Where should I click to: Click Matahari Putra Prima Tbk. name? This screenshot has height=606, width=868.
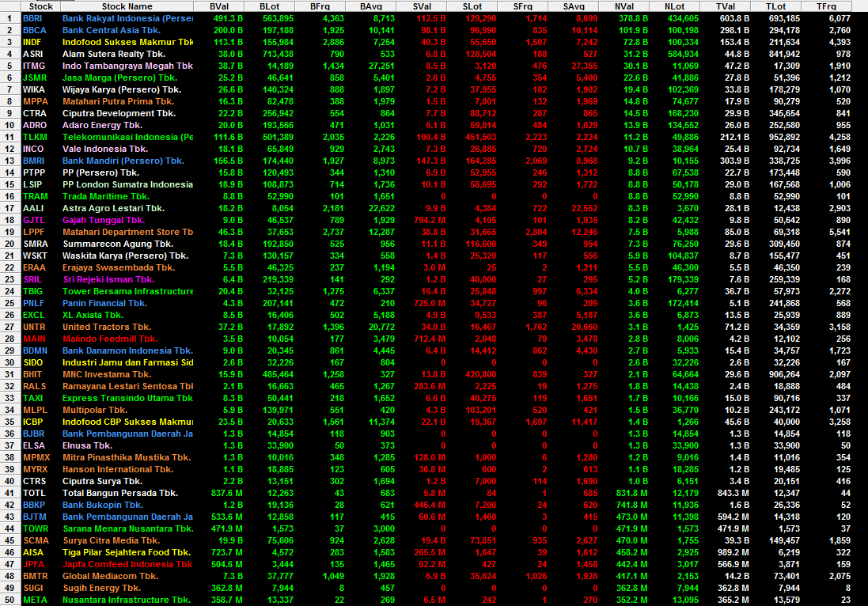pos(118,102)
